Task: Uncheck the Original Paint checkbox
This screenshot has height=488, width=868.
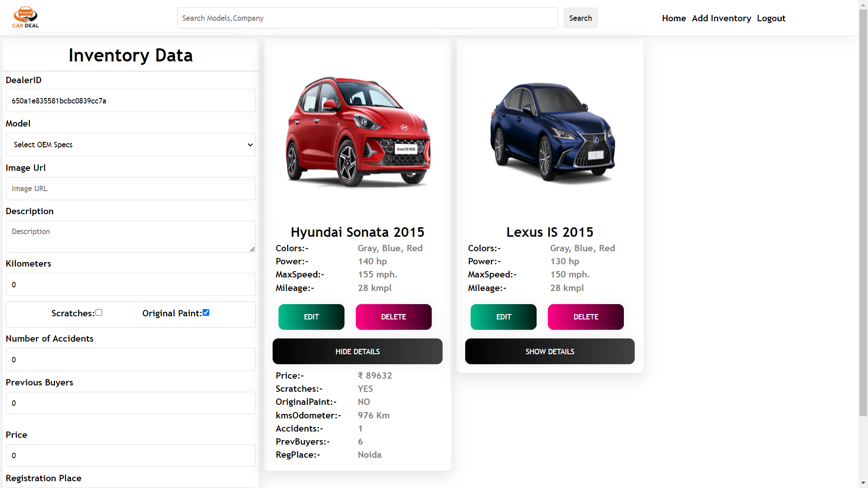Action: (206, 313)
